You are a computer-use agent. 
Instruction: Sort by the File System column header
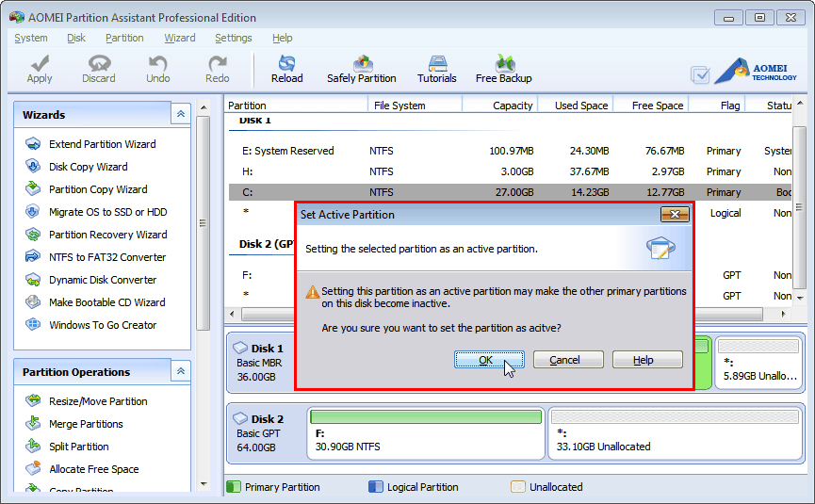[415, 106]
